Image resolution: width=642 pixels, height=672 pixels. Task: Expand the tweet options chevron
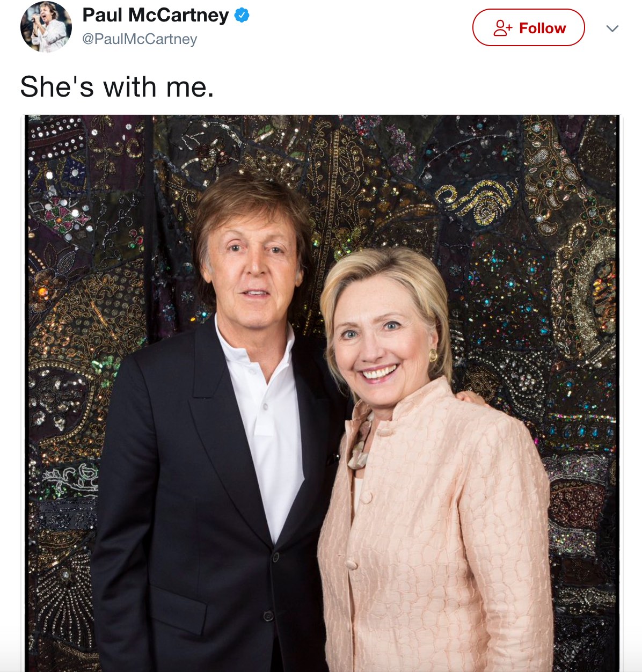click(x=612, y=28)
